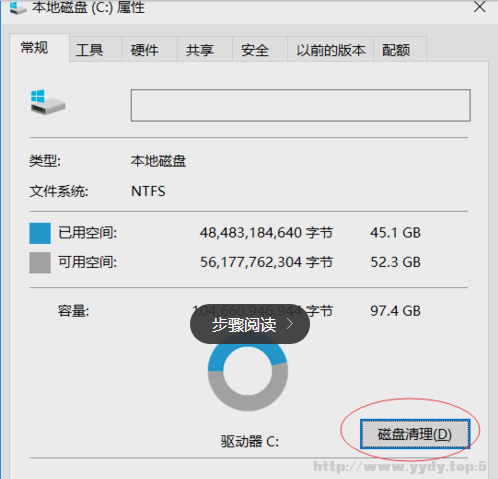Select the 以前的版本 tab
This screenshot has width=498, height=479.
(x=330, y=49)
